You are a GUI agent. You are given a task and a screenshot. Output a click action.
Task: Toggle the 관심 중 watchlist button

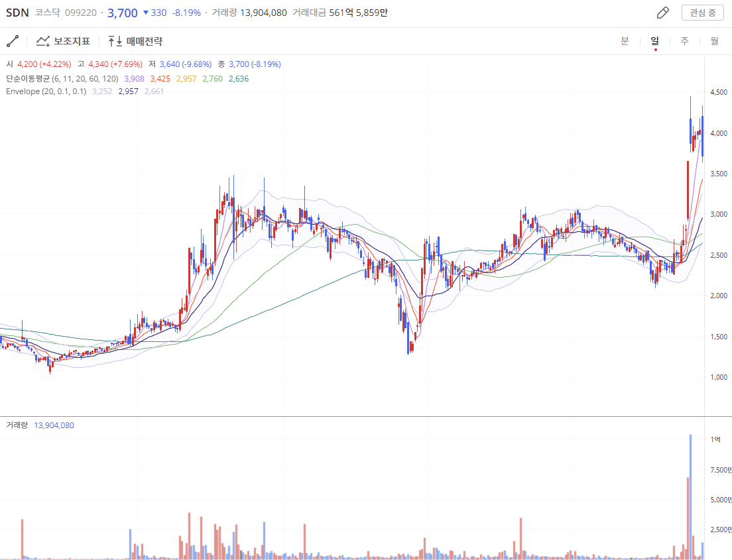coord(702,13)
